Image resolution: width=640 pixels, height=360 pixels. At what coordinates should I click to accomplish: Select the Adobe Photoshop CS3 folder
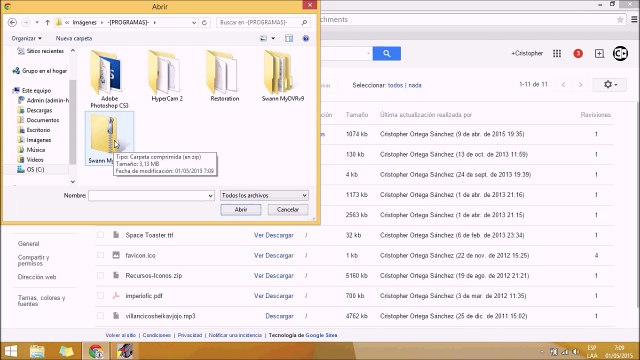click(109, 79)
